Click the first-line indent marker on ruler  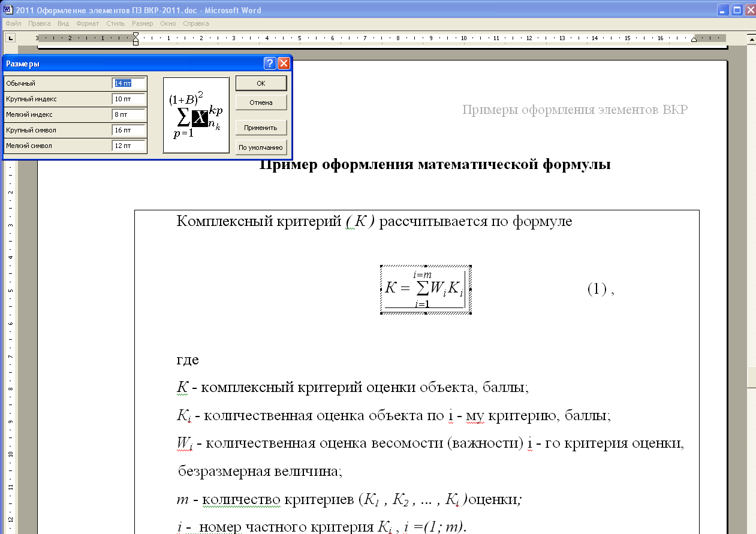coord(135,36)
